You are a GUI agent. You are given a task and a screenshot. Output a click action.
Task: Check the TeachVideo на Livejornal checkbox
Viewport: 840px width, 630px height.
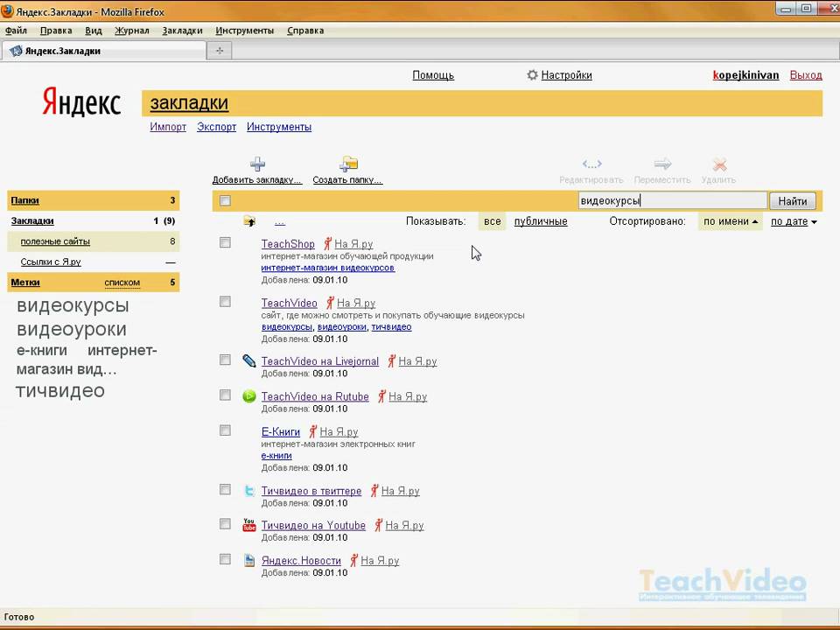(x=225, y=360)
